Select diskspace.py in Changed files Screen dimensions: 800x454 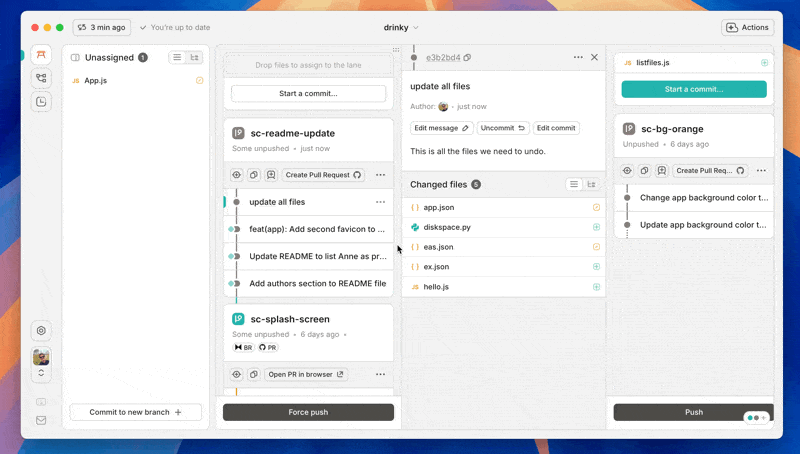click(447, 227)
